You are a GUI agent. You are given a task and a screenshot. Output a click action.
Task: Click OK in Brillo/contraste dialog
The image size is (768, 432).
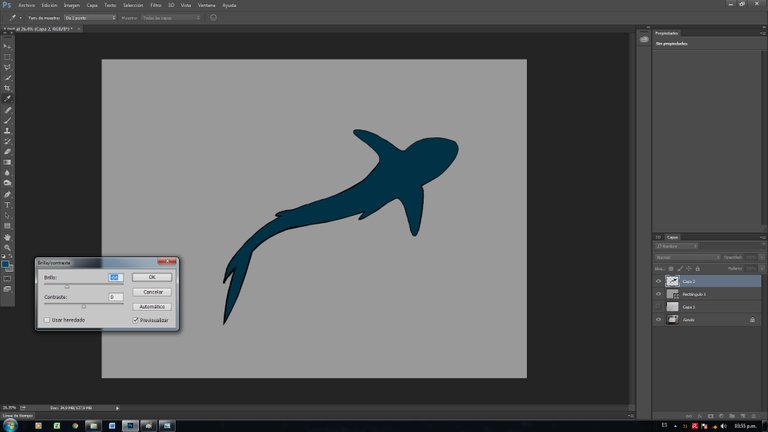tap(152, 277)
